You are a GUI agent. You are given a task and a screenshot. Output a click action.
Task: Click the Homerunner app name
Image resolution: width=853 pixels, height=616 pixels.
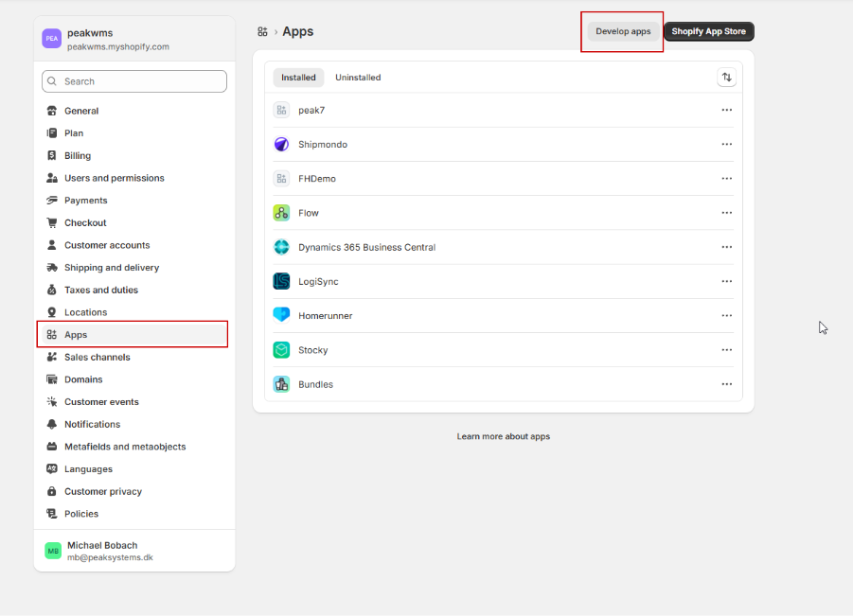point(325,316)
